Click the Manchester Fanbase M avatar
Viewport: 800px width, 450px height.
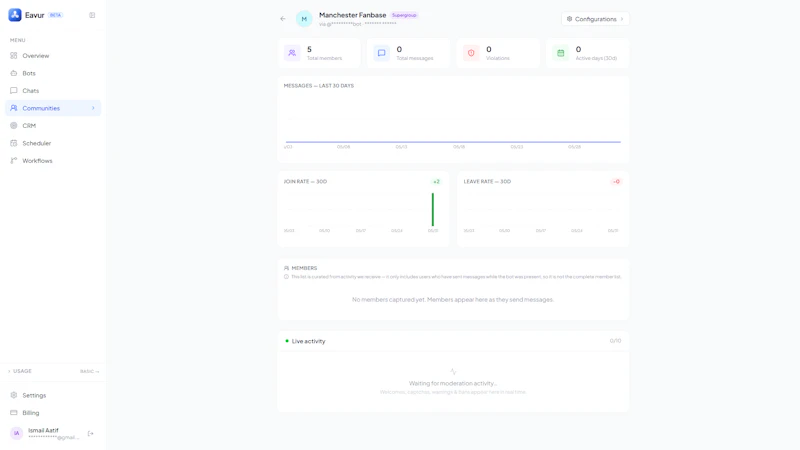(304, 19)
